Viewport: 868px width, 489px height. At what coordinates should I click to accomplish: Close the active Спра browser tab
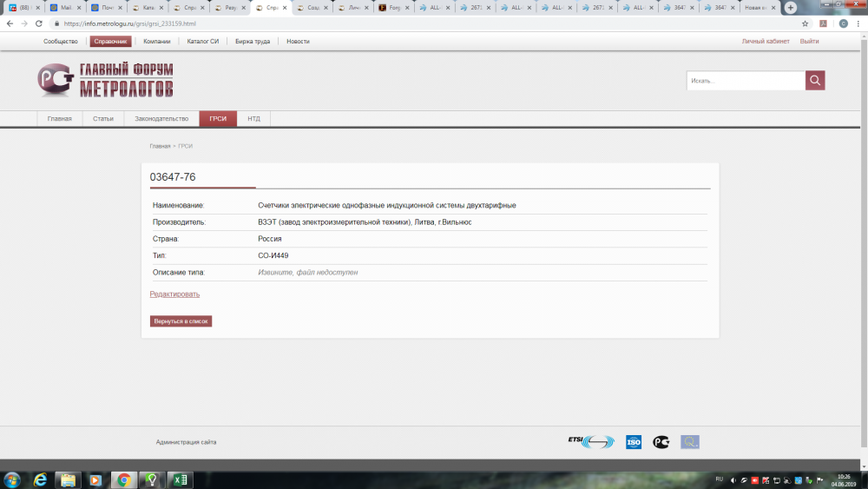[x=285, y=8]
